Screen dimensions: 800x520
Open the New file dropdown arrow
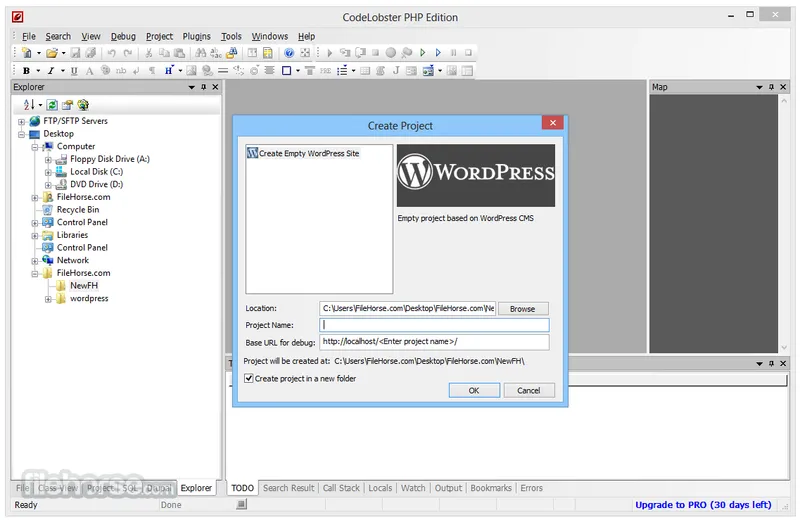click(39, 53)
